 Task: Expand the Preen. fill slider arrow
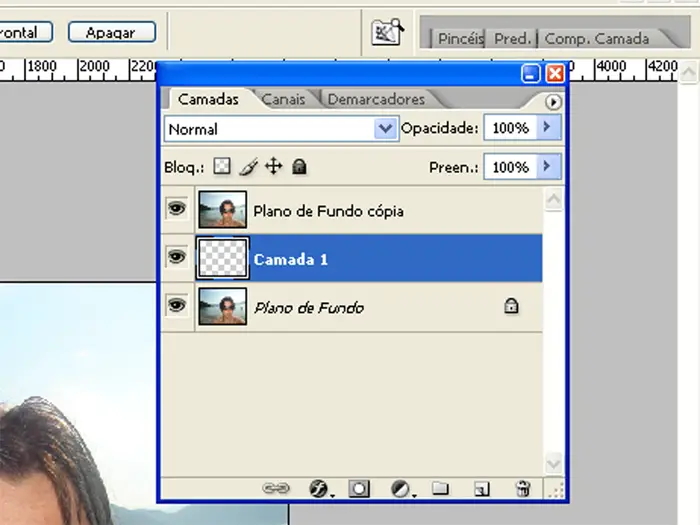(547, 167)
